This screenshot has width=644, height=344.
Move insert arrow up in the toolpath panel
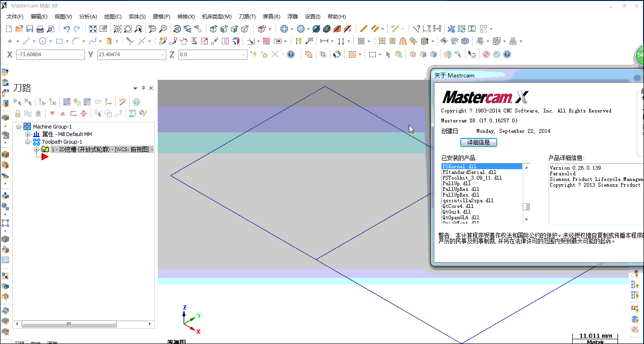63,113
